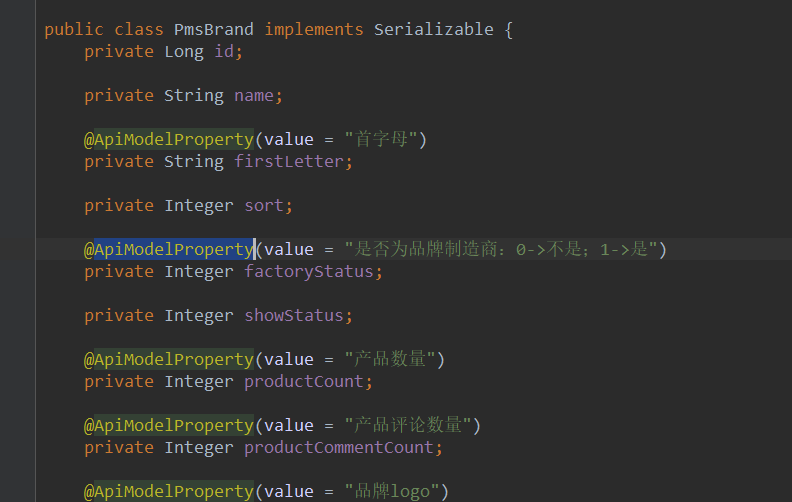Screen dimensions: 792x502
Task: Place cursor on the sort field
Action: click(x=264, y=205)
